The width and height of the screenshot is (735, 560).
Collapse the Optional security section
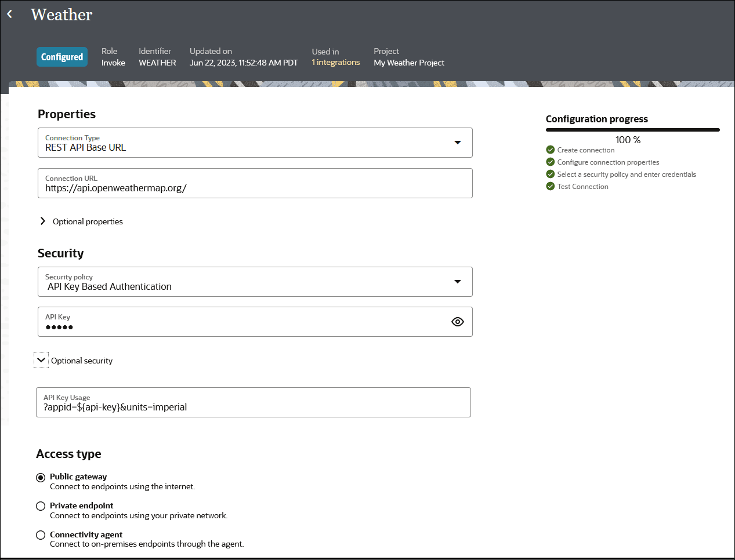click(x=41, y=360)
